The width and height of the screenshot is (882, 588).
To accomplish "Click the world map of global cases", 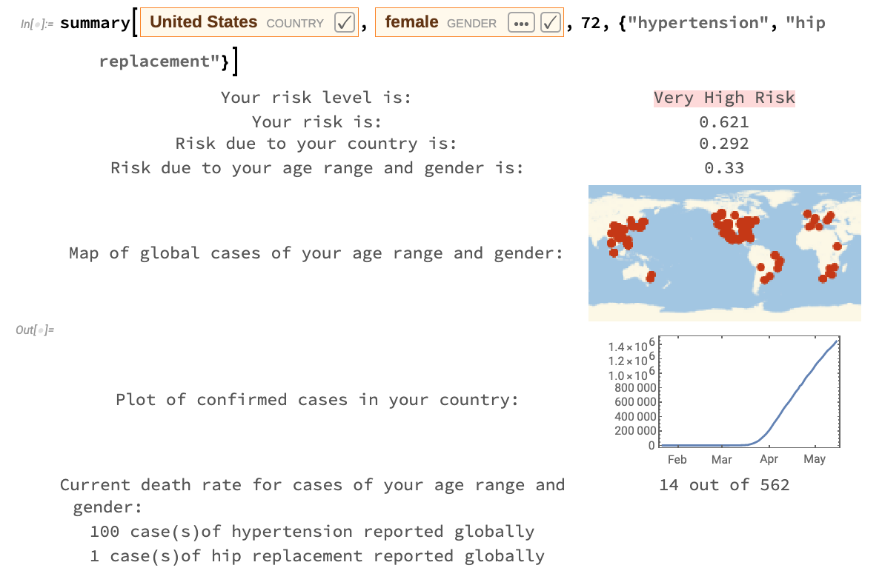I will 724,253.
